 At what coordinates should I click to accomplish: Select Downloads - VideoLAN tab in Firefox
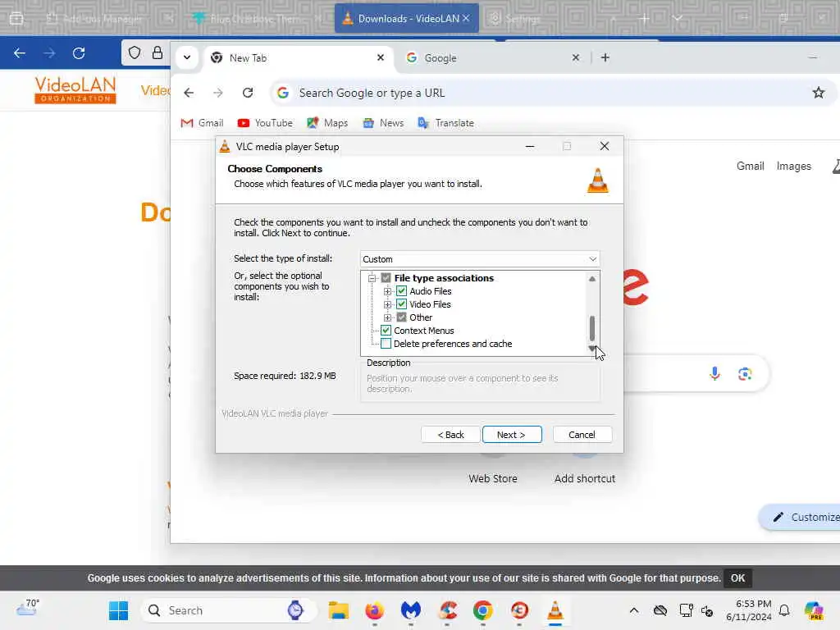(407, 18)
